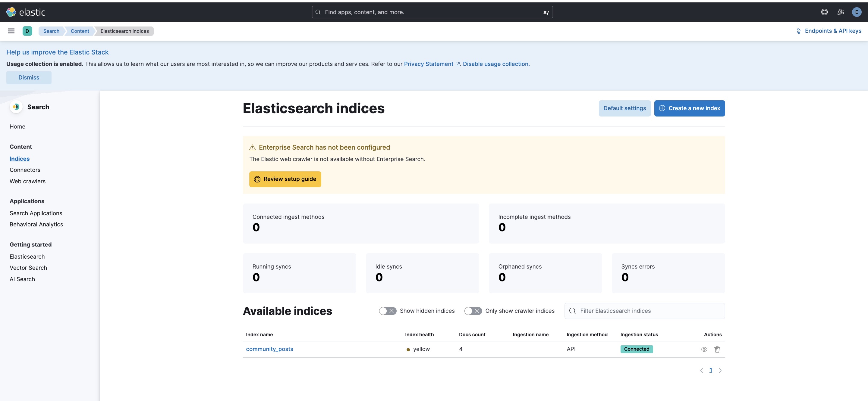This screenshot has width=868, height=401.
Task: Click the Search app logo in sidebar
Action: [16, 107]
